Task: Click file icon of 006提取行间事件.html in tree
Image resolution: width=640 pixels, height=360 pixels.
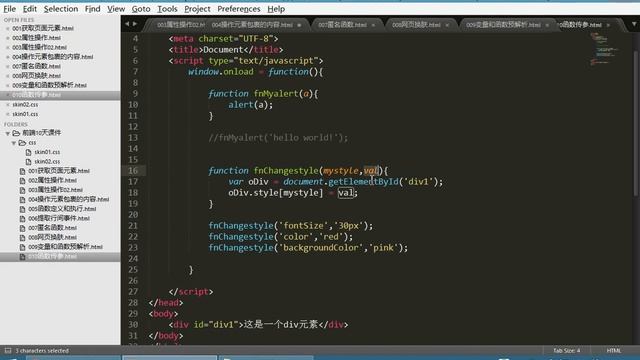Action: point(22,218)
